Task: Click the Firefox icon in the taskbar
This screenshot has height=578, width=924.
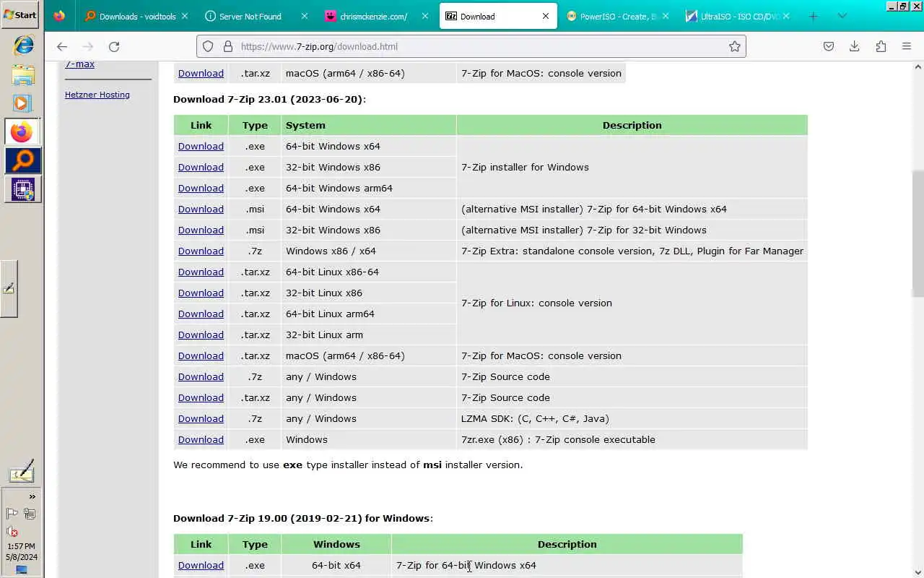Action: click(23, 132)
